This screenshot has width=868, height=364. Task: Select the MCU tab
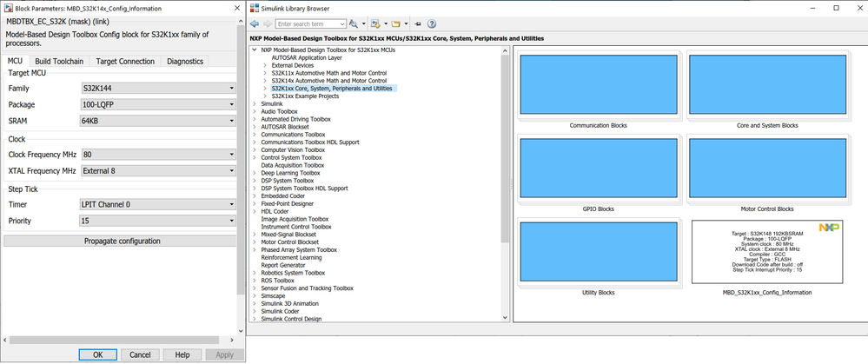(15, 62)
